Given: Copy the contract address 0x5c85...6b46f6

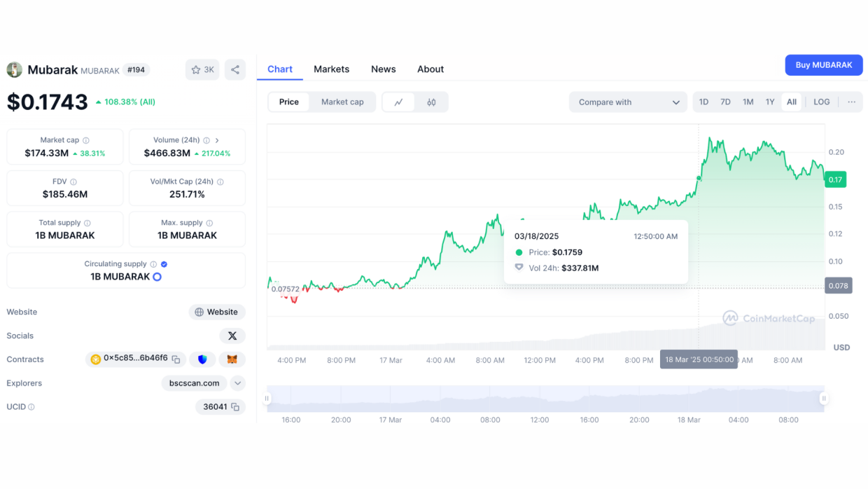Looking at the screenshot, I should point(176,359).
